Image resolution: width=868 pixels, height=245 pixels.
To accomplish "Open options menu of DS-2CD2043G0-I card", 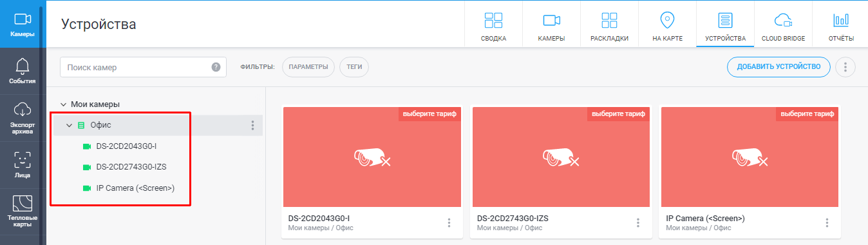I will tap(449, 223).
